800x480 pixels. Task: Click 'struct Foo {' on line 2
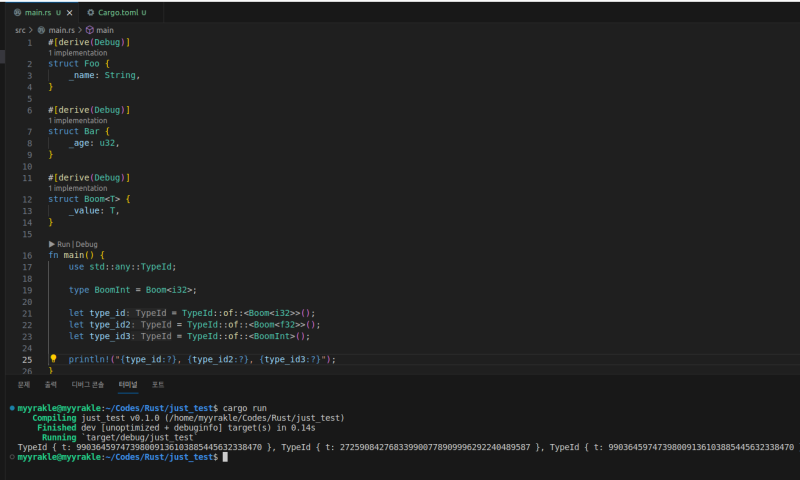click(79, 64)
